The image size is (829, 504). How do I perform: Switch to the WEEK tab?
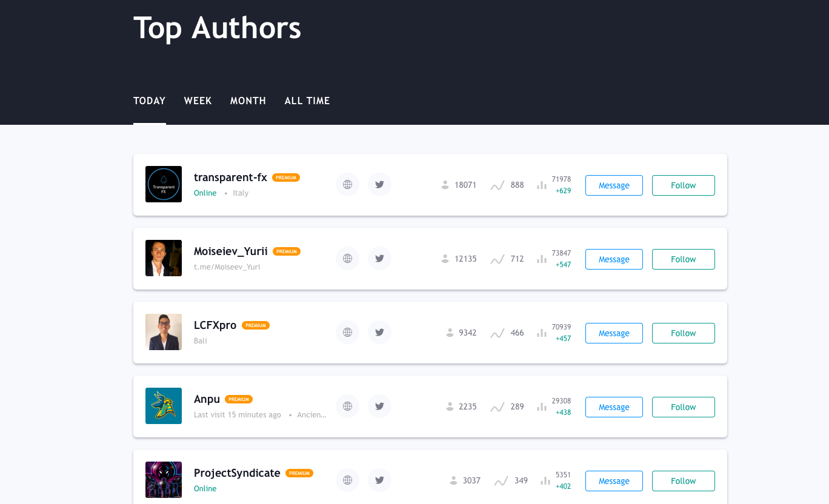[198, 101]
